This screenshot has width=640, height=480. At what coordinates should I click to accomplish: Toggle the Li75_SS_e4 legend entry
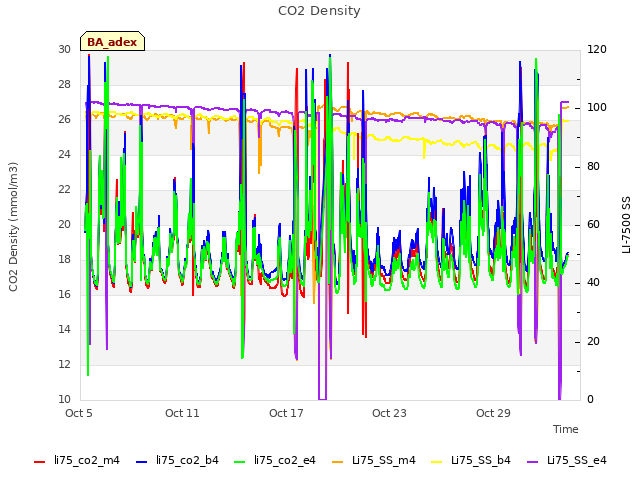click(x=567, y=461)
